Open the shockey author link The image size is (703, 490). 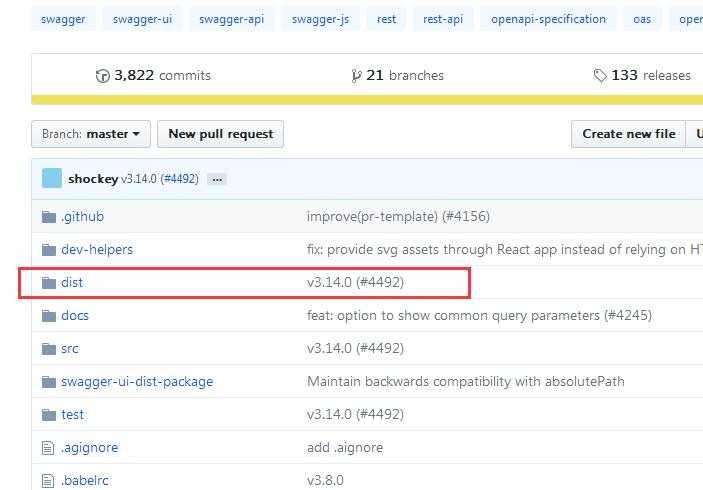click(x=93, y=179)
